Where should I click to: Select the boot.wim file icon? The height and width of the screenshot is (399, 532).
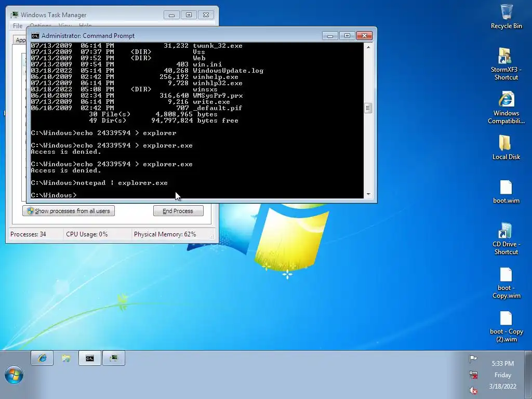click(x=506, y=192)
